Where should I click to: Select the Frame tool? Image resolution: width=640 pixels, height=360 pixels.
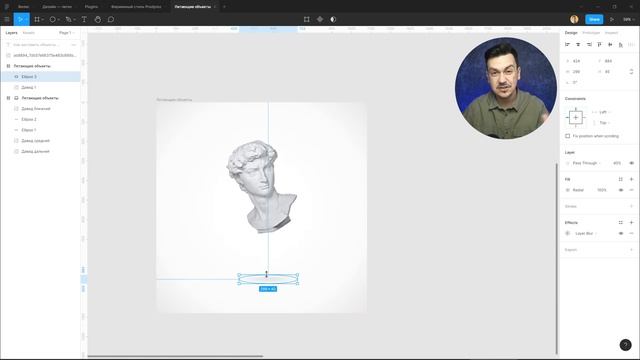(x=37, y=19)
